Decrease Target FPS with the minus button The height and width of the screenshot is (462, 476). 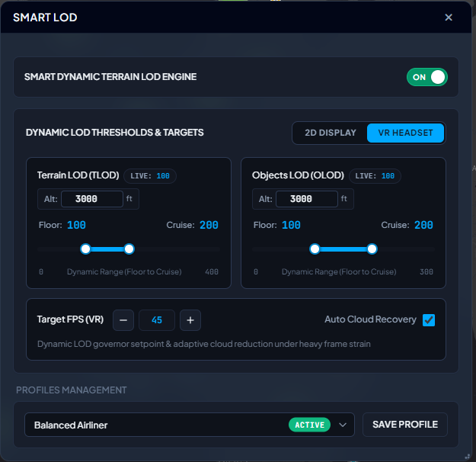[x=123, y=320]
